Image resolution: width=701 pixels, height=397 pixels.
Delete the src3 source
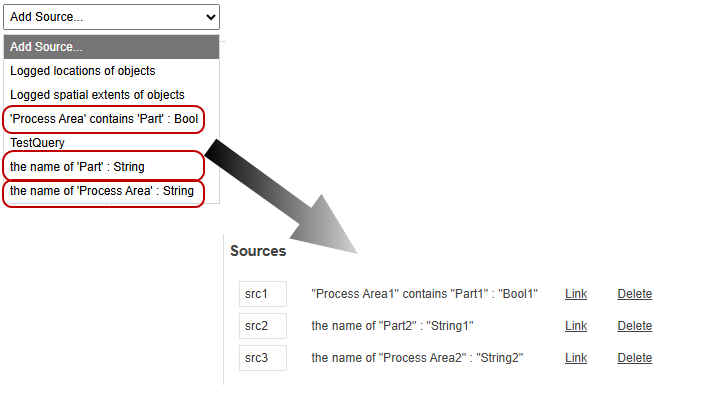[634, 358]
